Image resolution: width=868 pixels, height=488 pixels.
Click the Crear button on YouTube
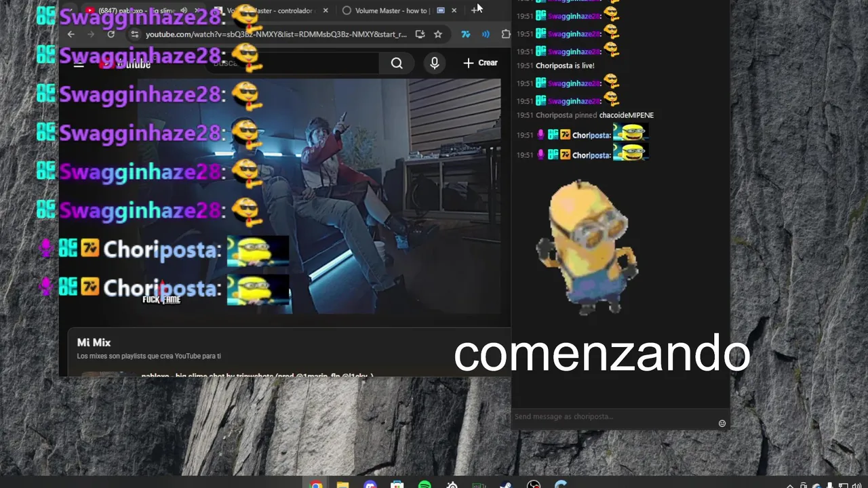480,63
